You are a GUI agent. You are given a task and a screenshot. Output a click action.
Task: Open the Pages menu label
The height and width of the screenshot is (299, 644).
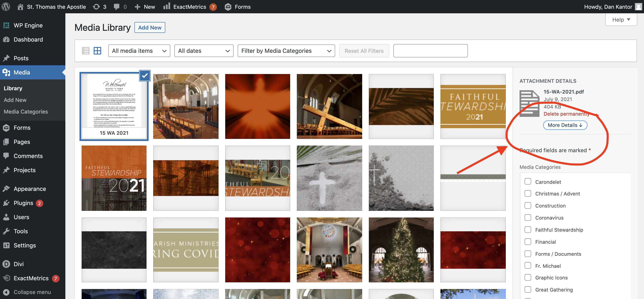click(22, 142)
